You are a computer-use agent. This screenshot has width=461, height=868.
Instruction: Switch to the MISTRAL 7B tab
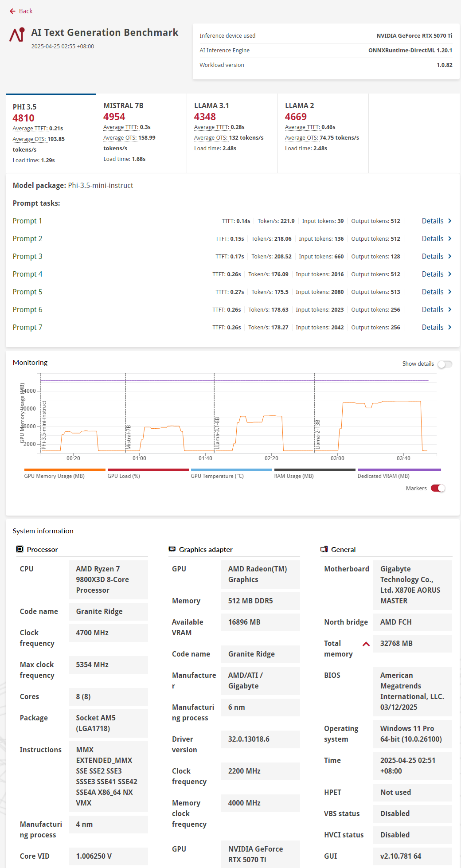pyautogui.click(x=141, y=132)
